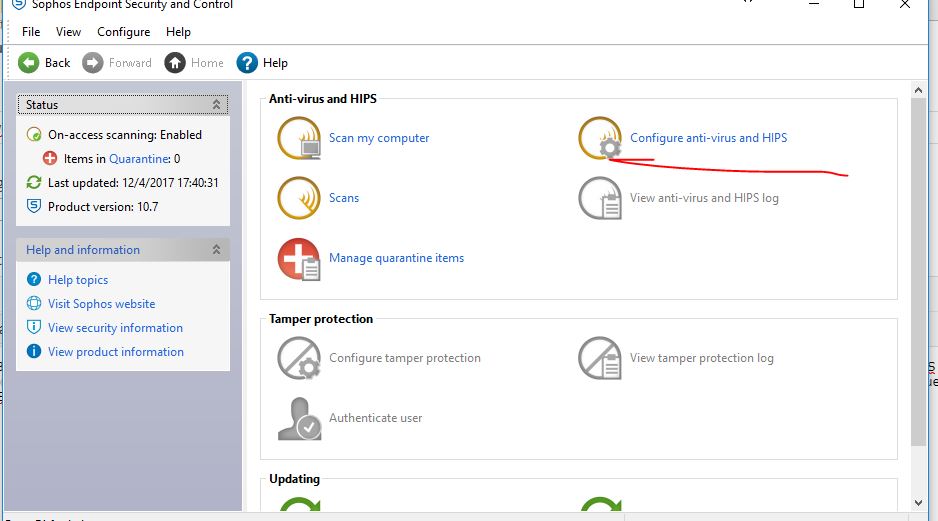Click the grey Forward arrow icon
The height and width of the screenshot is (521, 938).
pyautogui.click(x=93, y=63)
